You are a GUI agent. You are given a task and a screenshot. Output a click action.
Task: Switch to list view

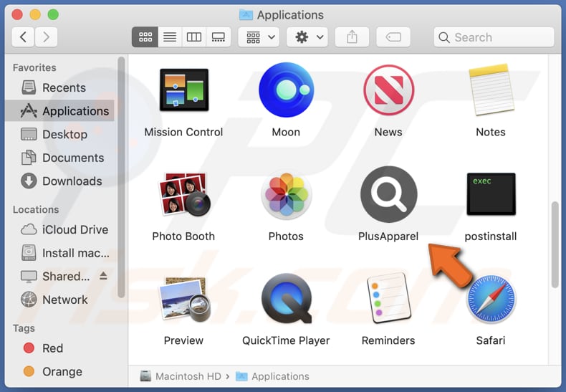pos(170,37)
